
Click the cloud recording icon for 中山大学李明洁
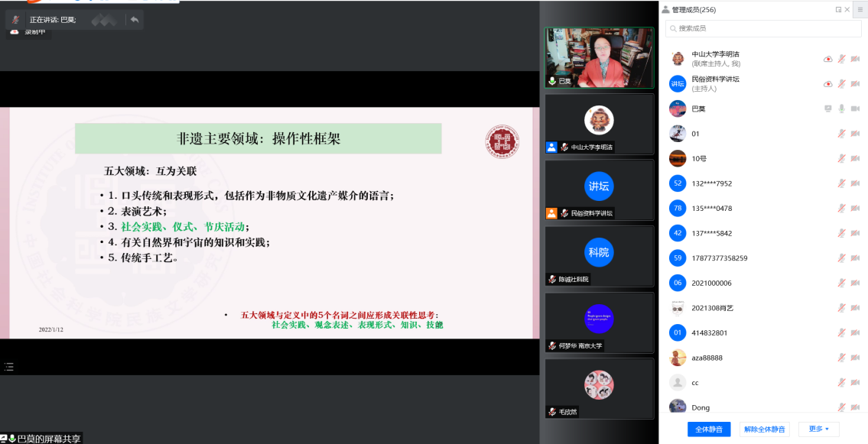tap(827, 59)
